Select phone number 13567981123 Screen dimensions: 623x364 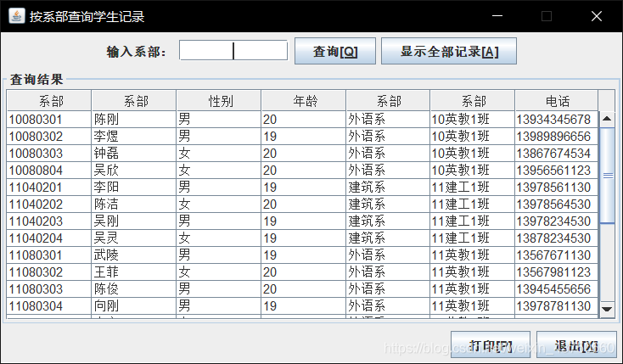tap(557, 272)
